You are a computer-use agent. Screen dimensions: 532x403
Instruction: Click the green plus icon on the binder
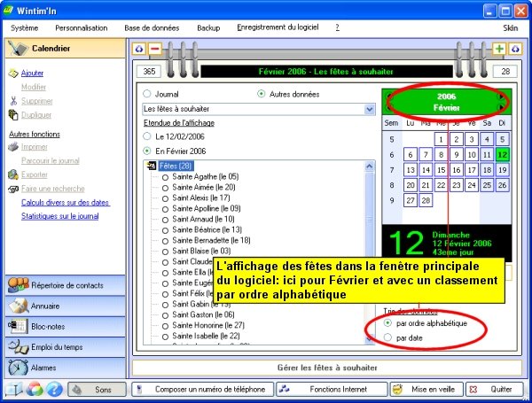(x=499, y=49)
